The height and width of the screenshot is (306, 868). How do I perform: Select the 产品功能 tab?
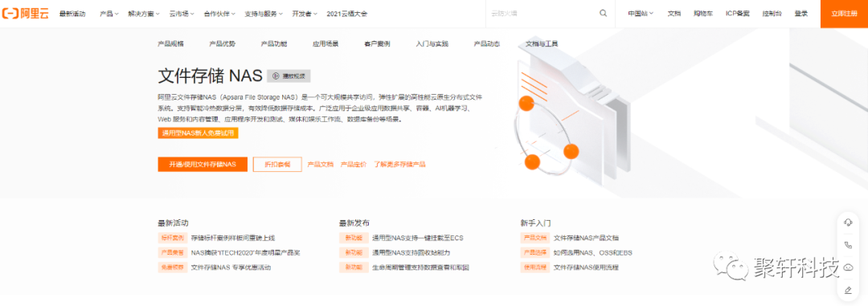click(274, 43)
